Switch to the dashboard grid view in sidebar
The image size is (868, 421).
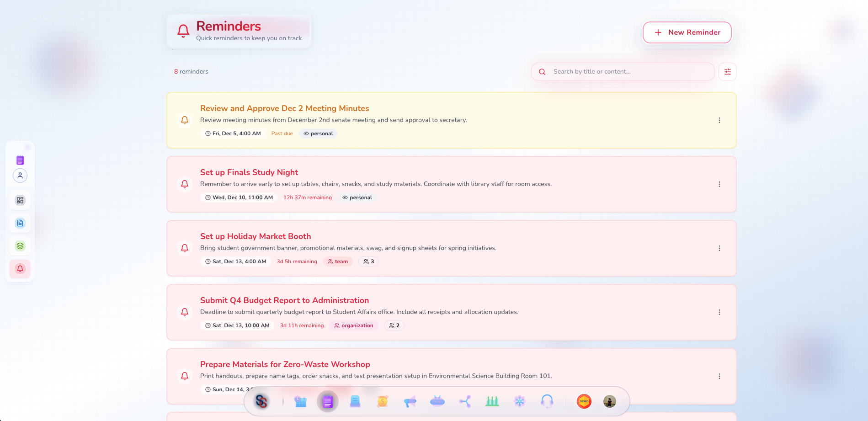point(20,200)
